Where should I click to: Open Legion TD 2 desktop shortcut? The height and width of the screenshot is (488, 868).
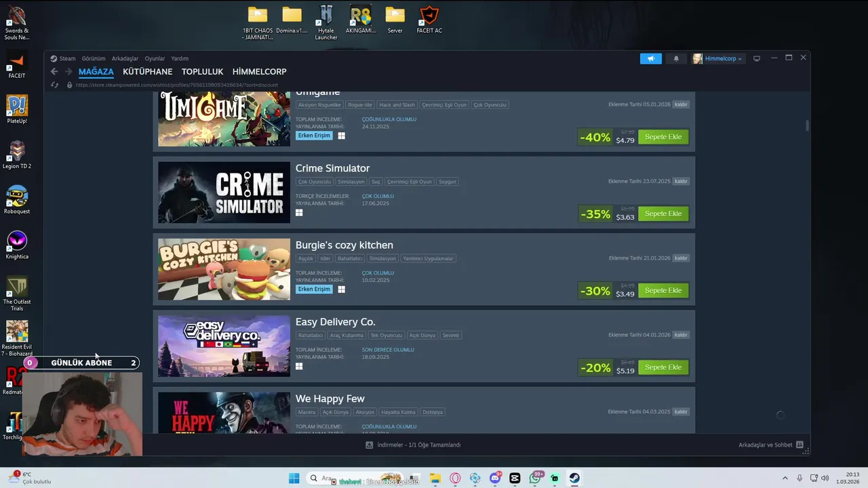click(17, 155)
